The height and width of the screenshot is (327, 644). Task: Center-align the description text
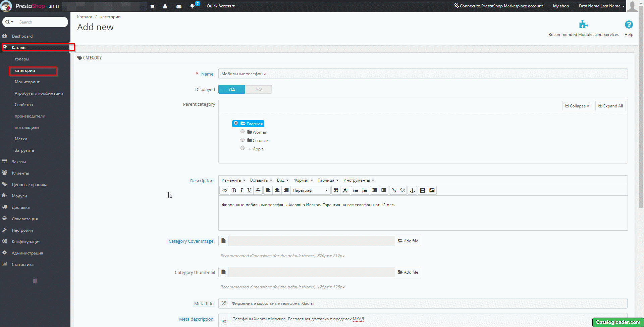277,190
